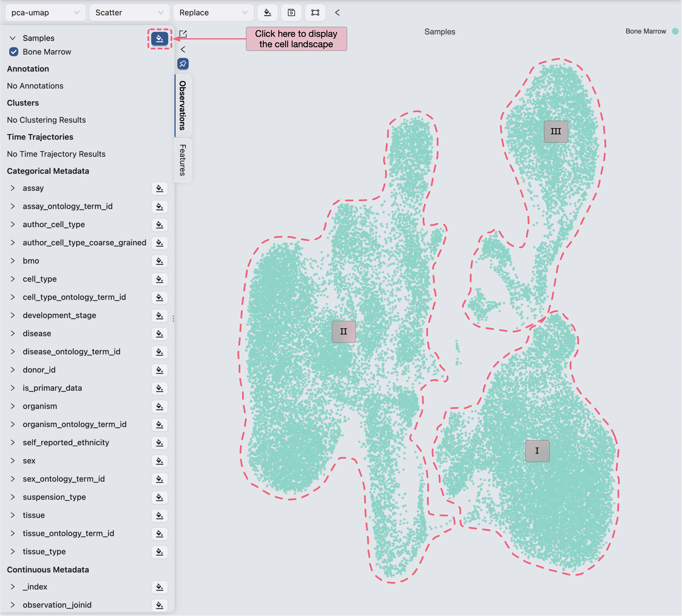
Task: Click the Samples paint bucket icon
Action: (159, 39)
